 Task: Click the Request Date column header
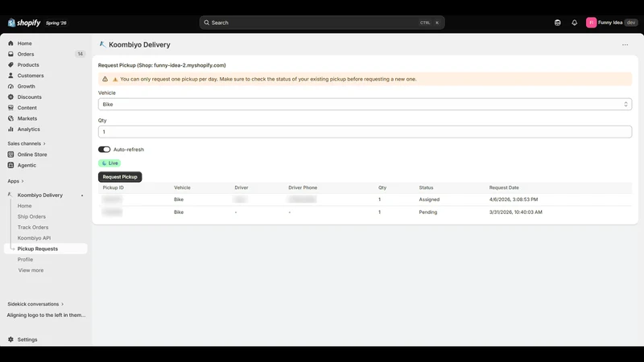(x=504, y=187)
